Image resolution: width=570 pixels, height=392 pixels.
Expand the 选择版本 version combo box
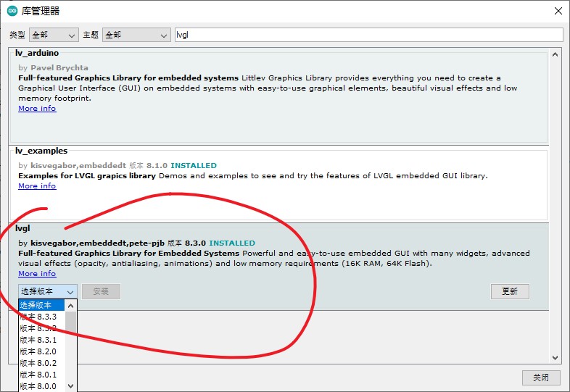pyautogui.click(x=48, y=291)
